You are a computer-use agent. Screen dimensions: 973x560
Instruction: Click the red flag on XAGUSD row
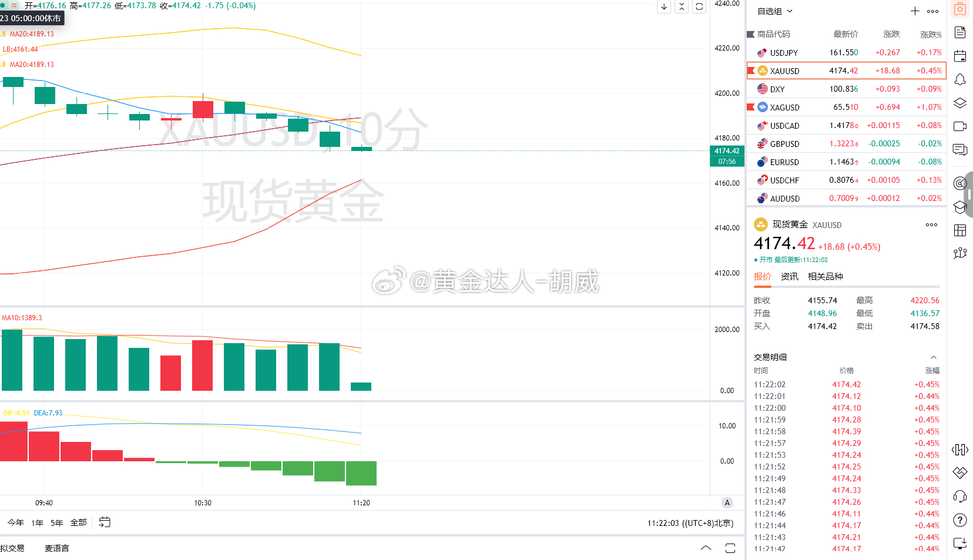pos(750,107)
